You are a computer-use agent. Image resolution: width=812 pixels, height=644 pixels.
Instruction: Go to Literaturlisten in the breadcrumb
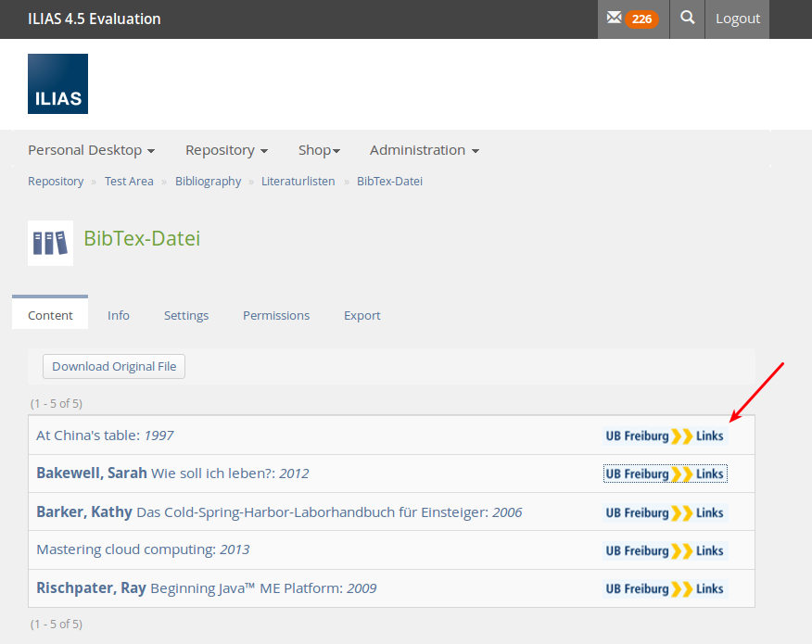(298, 182)
